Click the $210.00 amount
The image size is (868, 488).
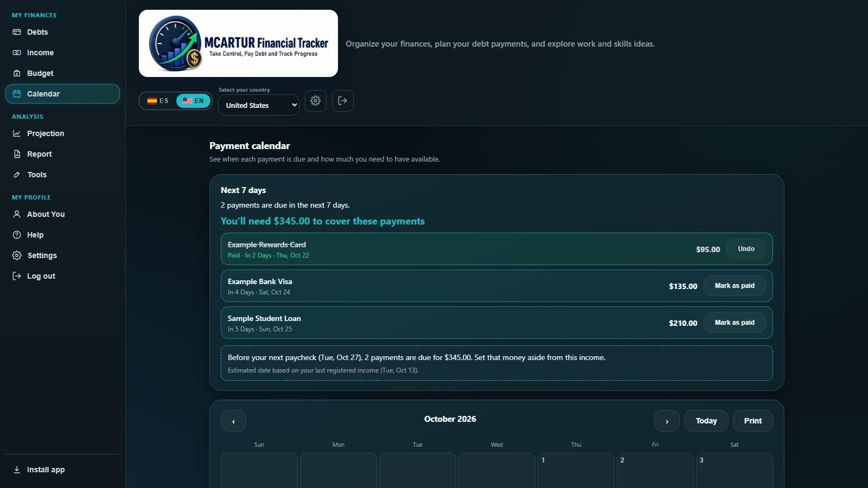click(683, 323)
